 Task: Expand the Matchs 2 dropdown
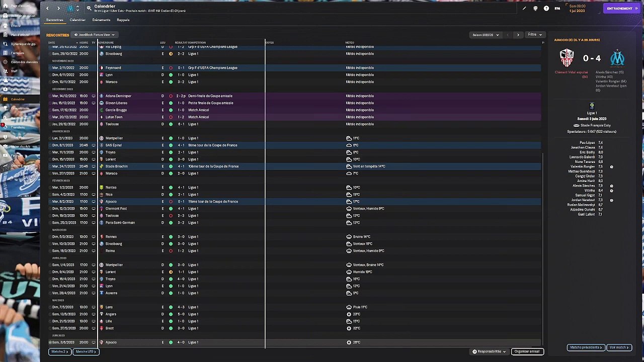(x=59, y=351)
